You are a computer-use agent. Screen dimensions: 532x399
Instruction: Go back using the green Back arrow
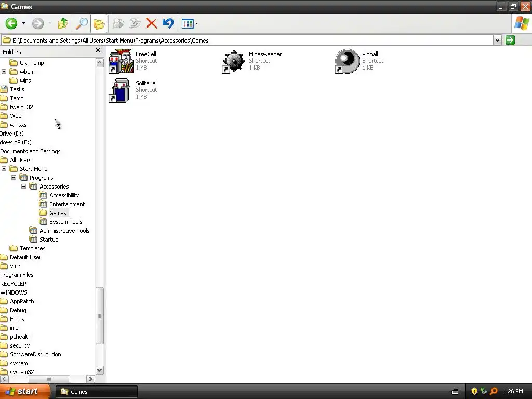coord(11,23)
